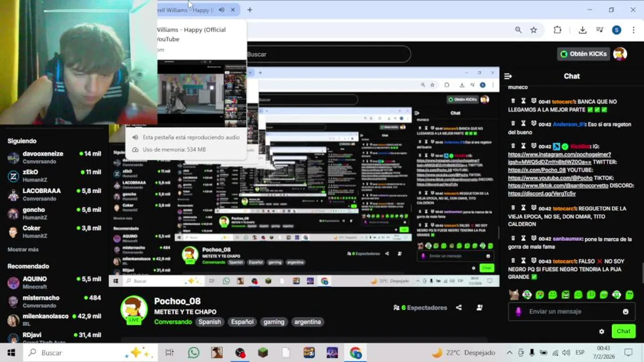Open the Chrome profile S avatar
The height and width of the screenshot is (362, 644).
617,30
